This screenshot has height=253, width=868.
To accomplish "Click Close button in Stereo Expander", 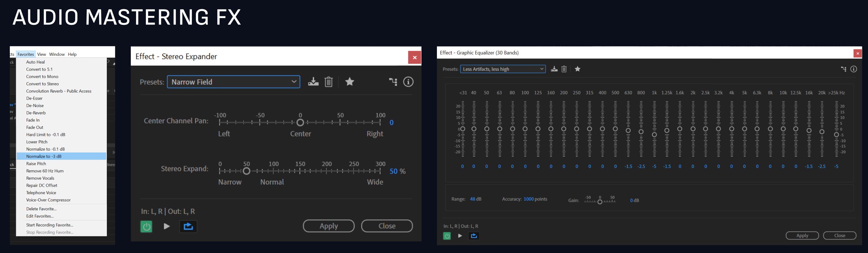I will click(387, 226).
